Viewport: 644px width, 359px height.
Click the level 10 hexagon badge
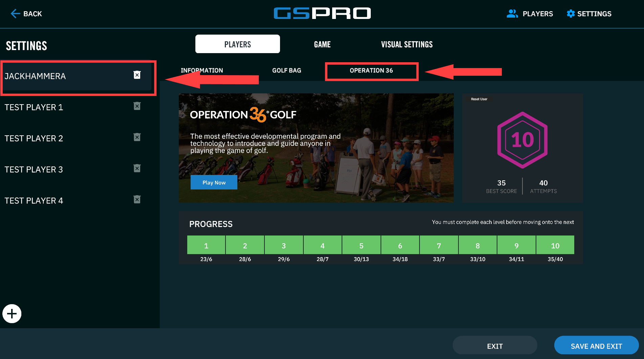522,140
